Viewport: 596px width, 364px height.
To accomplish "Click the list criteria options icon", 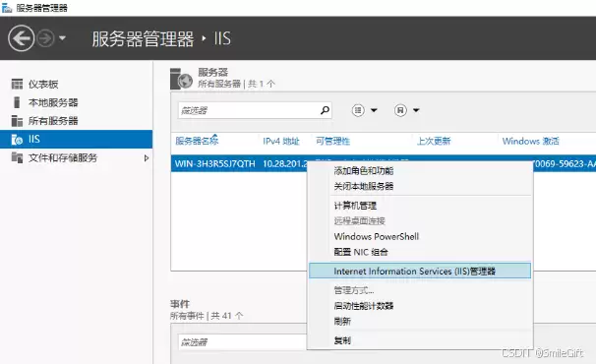I will pyautogui.click(x=358, y=110).
